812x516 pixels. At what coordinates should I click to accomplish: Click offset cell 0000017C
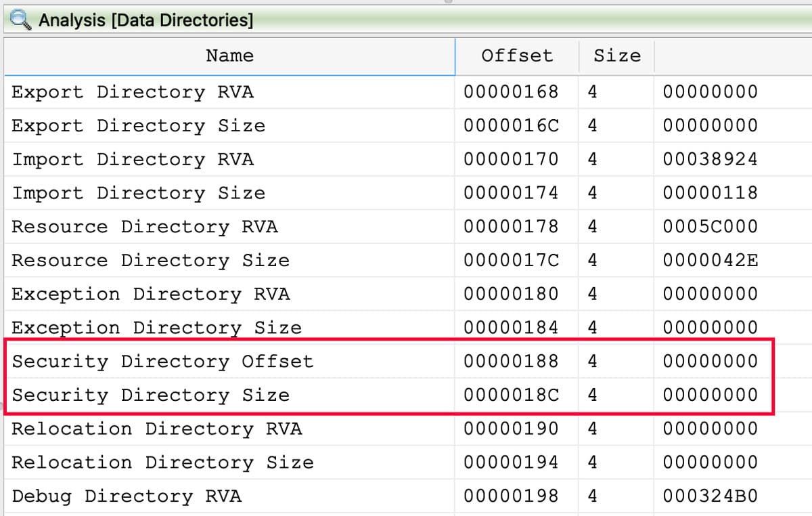[x=511, y=260]
